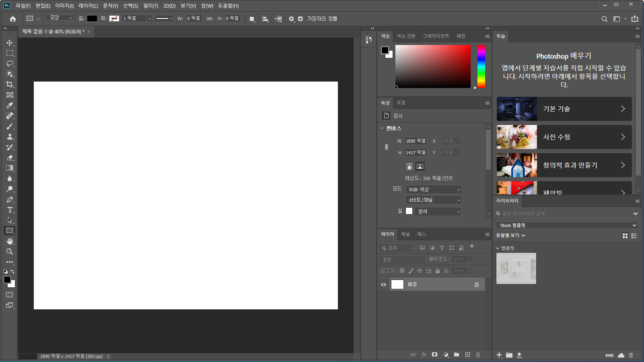Switch to the 그레이디언트 tab
Image resolution: width=644 pixels, height=362 pixels.
[x=436, y=36]
